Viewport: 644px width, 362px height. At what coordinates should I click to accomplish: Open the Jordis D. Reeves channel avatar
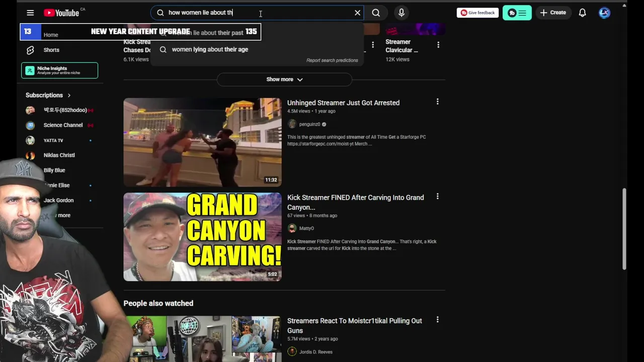(292, 351)
